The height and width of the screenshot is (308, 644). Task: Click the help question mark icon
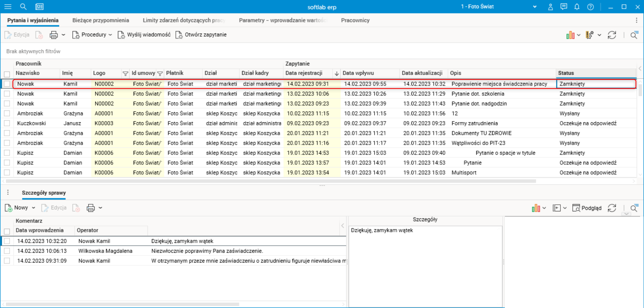click(x=590, y=7)
